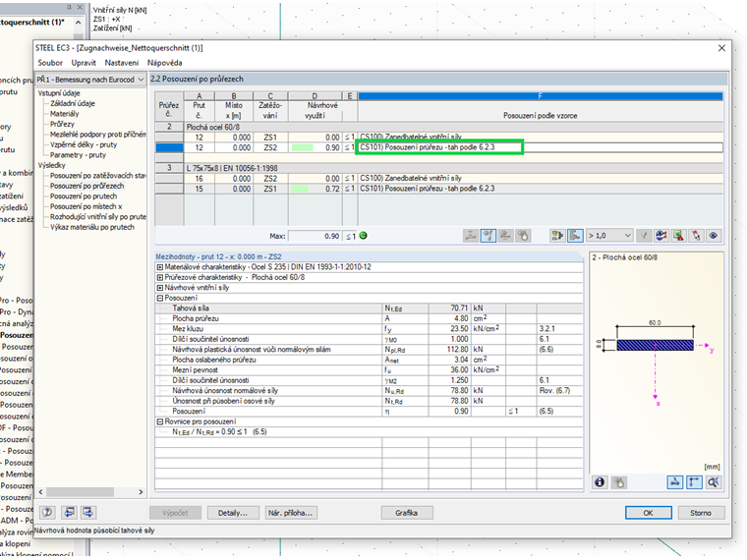Click the navigator horizontal scrollbar right arrow

(x=141, y=492)
